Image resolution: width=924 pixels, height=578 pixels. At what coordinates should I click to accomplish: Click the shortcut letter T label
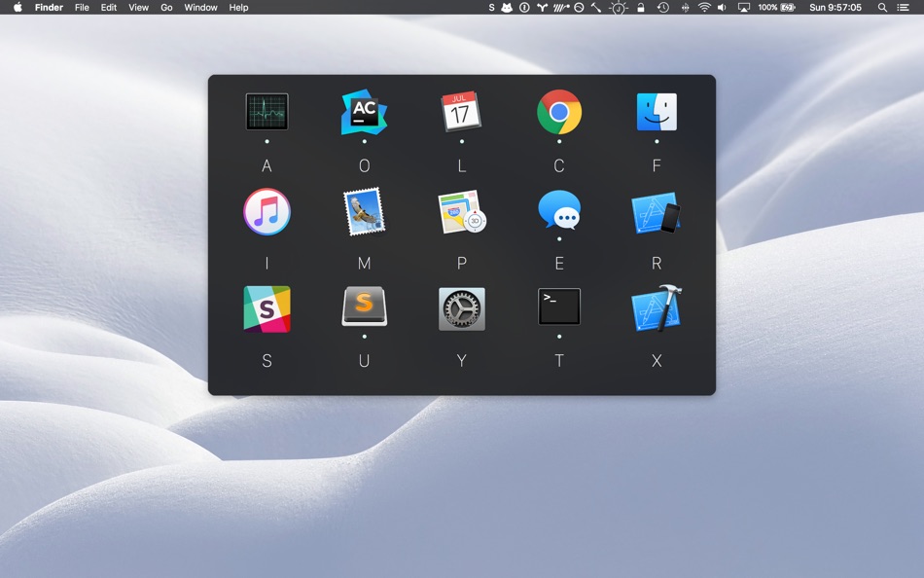point(559,360)
